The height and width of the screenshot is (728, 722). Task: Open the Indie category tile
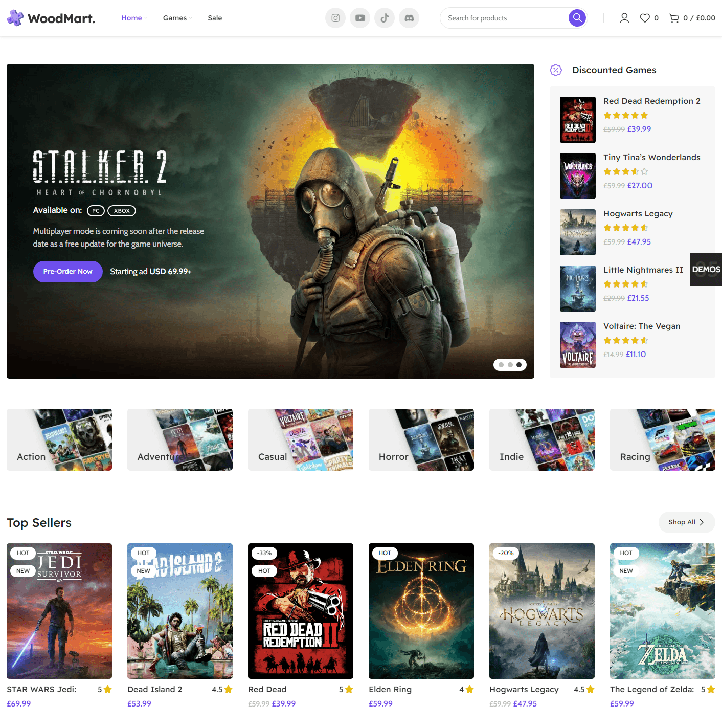(542, 439)
